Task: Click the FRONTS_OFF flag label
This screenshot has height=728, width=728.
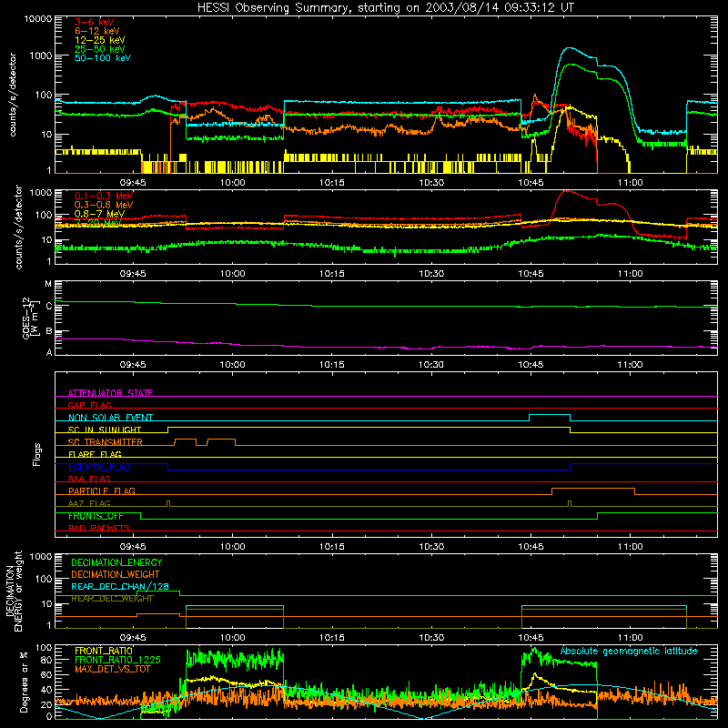Action: 96,516
